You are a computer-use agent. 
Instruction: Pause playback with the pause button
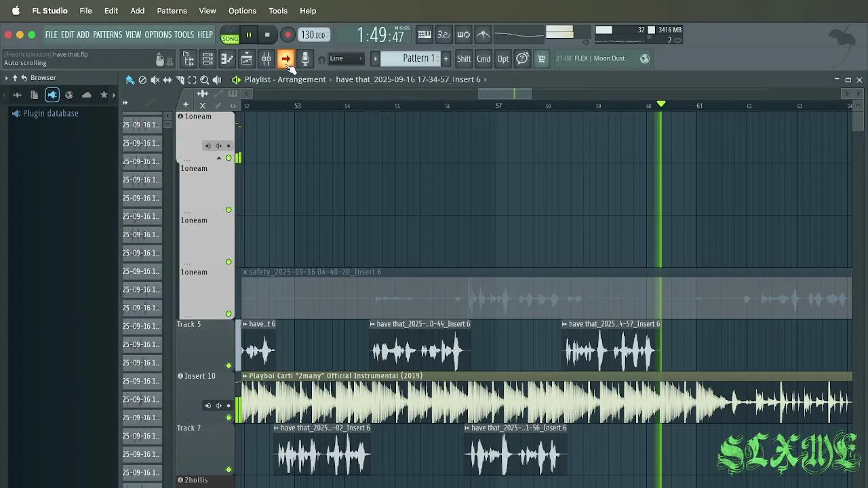pyautogui.click(x=249, y=35)
